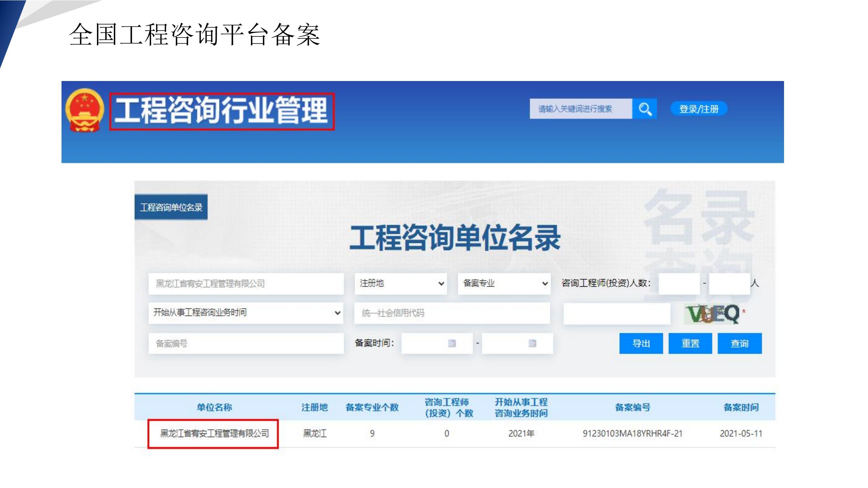This screenshot has width=868, height=488.
Task: Click the 重置 reset button
Action: (x=690, y=344)
